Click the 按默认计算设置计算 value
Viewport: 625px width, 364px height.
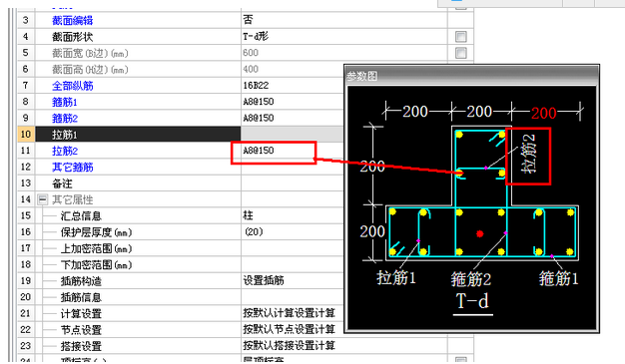(289, 313)
